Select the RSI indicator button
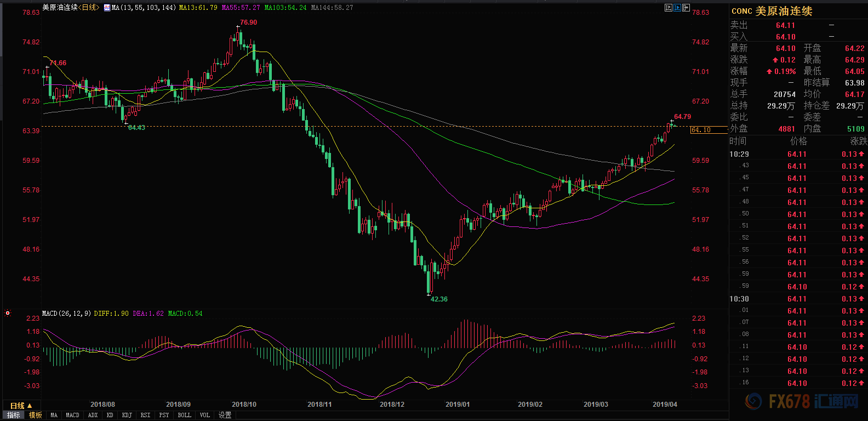The width and height of the screenshot is (868, 421). [145, 415]
